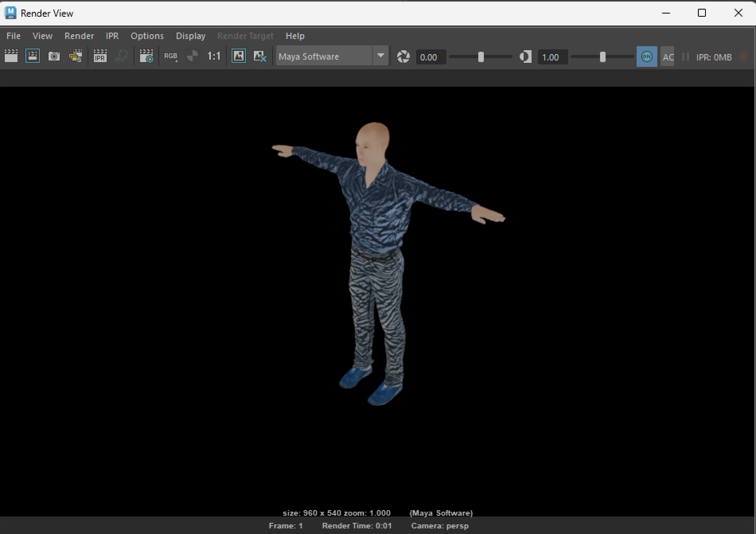
Task: Open the Options menu
Action: (x=147, y=36)
